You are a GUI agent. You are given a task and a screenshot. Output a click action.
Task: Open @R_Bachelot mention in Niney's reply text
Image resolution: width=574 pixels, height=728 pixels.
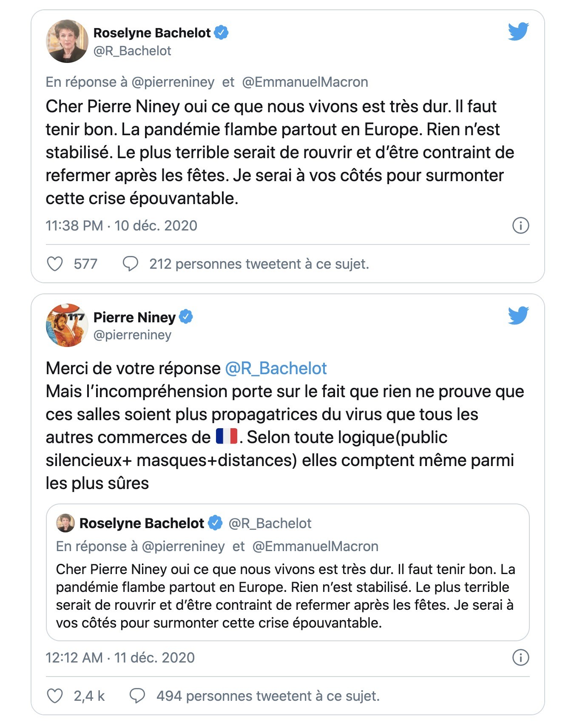[x=276, y=368]
